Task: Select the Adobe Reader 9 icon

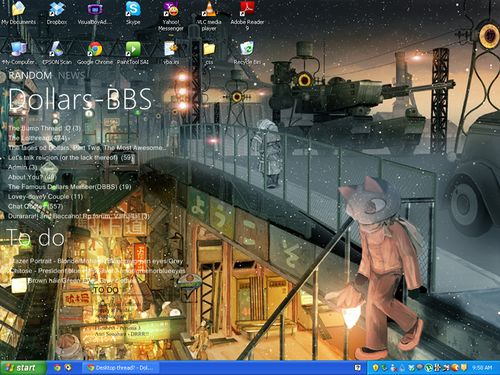Action: [247, 16]
